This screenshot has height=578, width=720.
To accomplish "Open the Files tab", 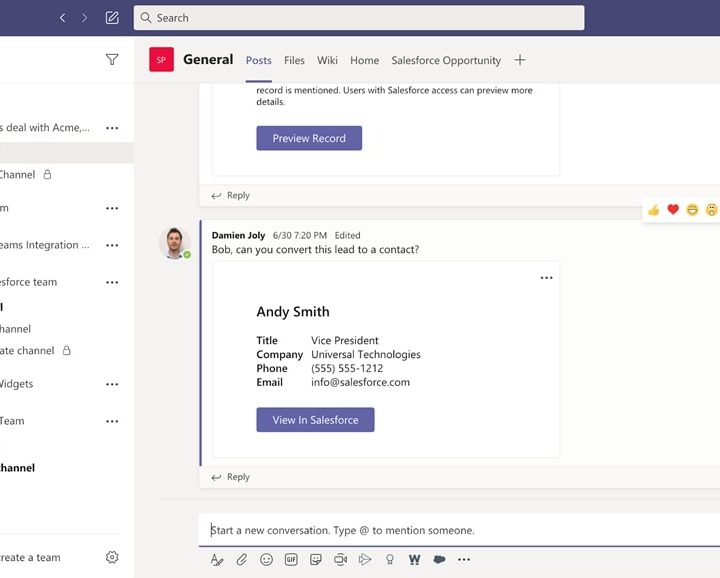I will click(x=294, y=61).
